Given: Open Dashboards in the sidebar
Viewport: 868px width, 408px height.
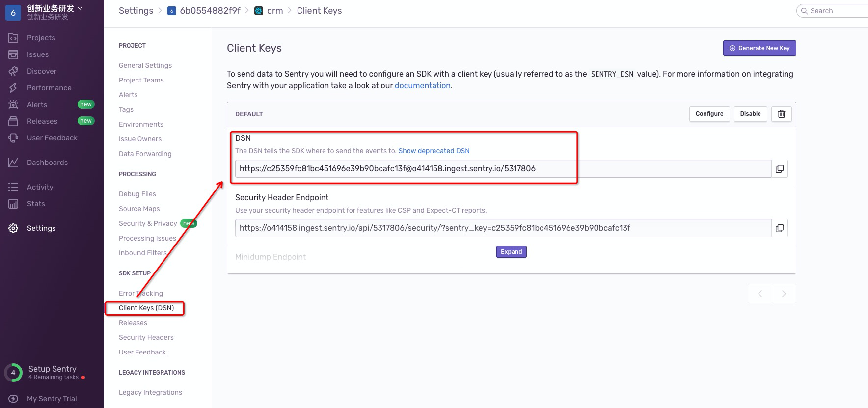Looking at the screenshot, I should point(47,163).
